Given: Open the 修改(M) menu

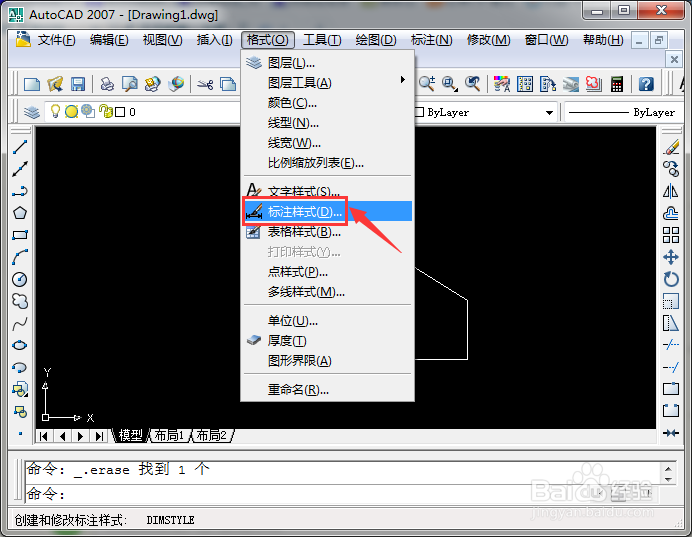Looking at the screenshot, I should (488, 40).
